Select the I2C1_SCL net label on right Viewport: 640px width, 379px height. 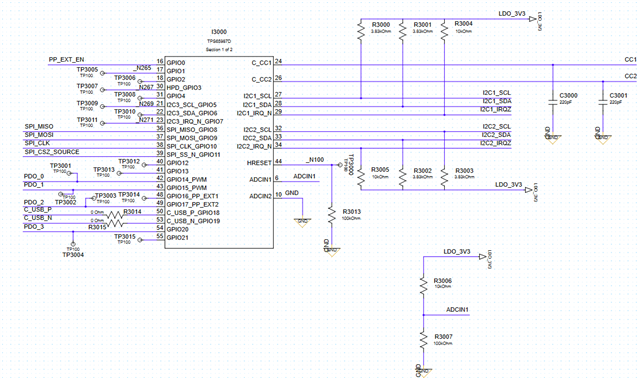pyautogui.click(x=496, y=93)
